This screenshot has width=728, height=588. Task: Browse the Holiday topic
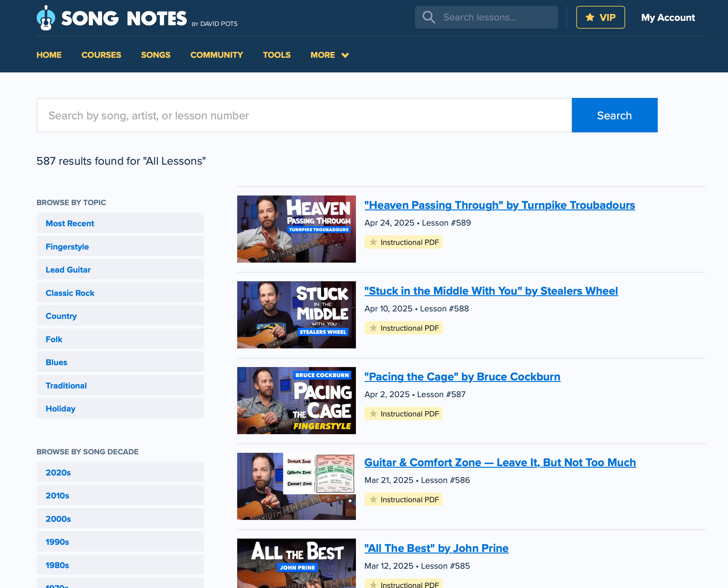[120, 408]
